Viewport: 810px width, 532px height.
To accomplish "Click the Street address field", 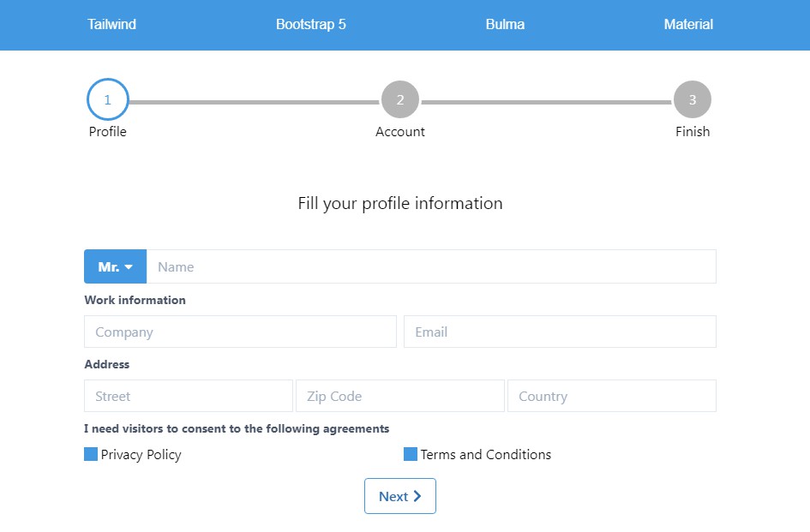I will click(x=188, y=397).
